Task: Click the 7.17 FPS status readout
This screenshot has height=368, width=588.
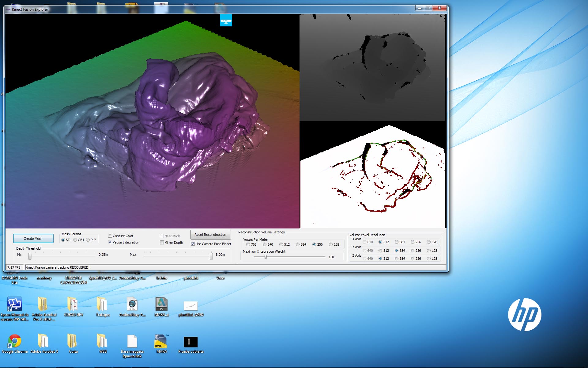Action: point(14,267)
